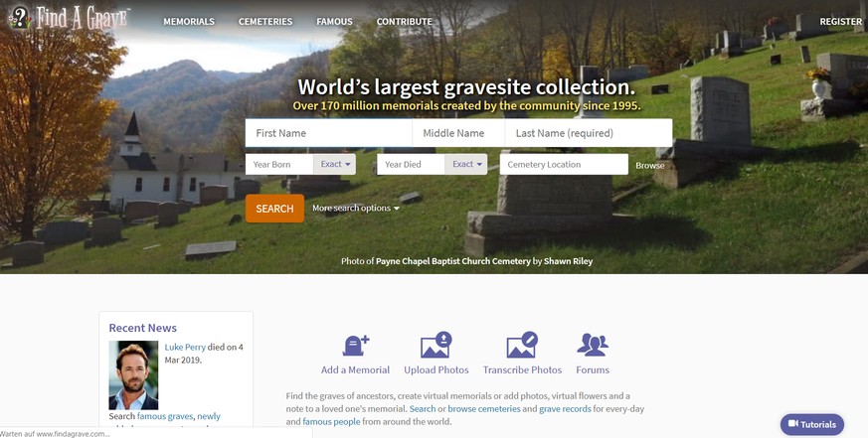Click the Register link

click(840, 22)
